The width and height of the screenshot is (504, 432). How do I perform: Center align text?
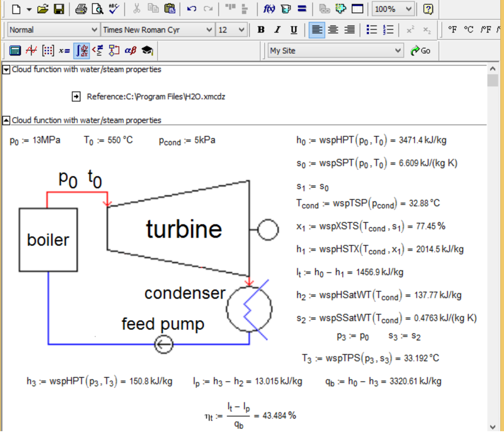pyautogui.click(x=333, y=30)
